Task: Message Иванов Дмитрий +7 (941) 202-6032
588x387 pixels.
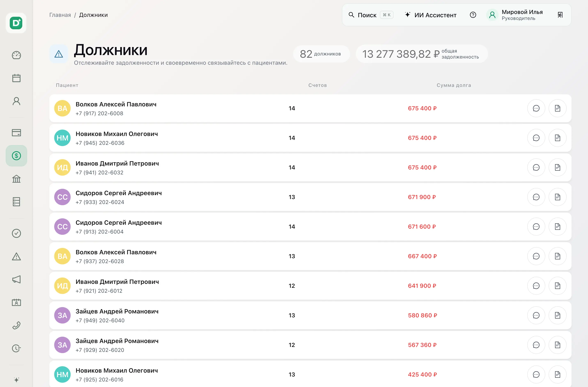Action: 536,168
